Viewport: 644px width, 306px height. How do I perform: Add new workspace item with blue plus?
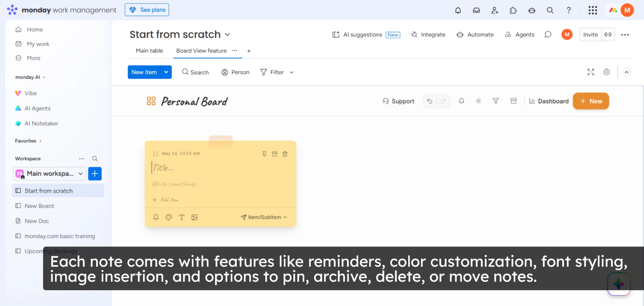pyautogui.click(x=95, y=174)
